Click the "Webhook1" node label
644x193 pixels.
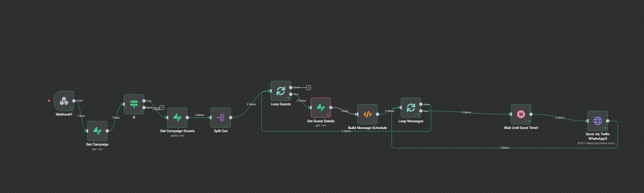coord(64,114)
